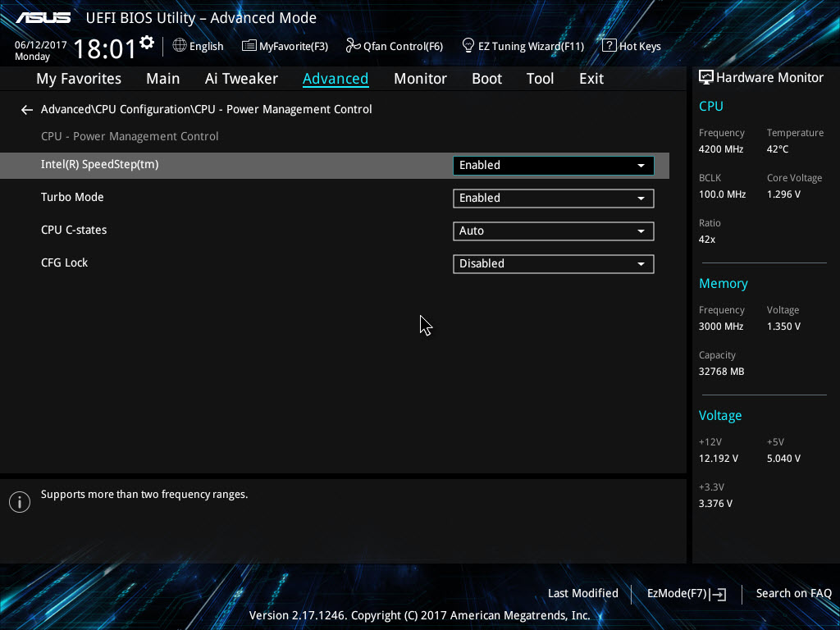Click the English language button

199,46
